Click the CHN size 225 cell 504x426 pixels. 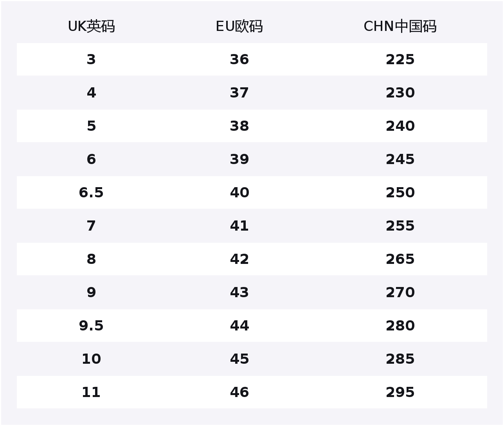400,60
